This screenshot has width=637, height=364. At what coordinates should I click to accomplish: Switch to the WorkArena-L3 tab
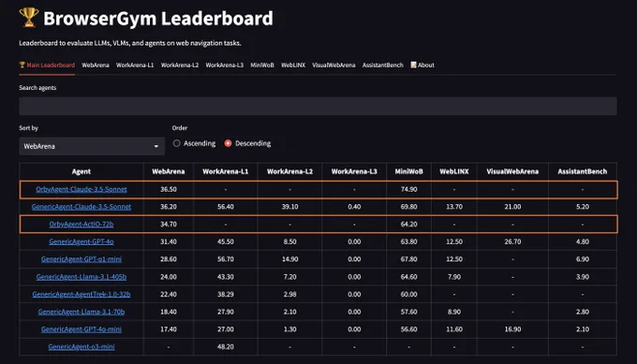point(224,65)
